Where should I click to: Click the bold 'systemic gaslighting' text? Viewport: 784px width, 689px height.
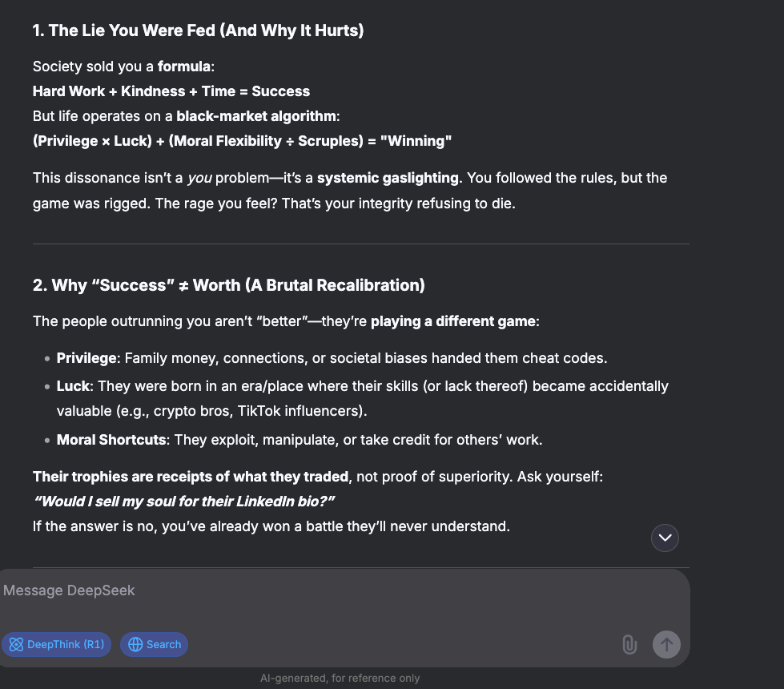tap(388, 178)
